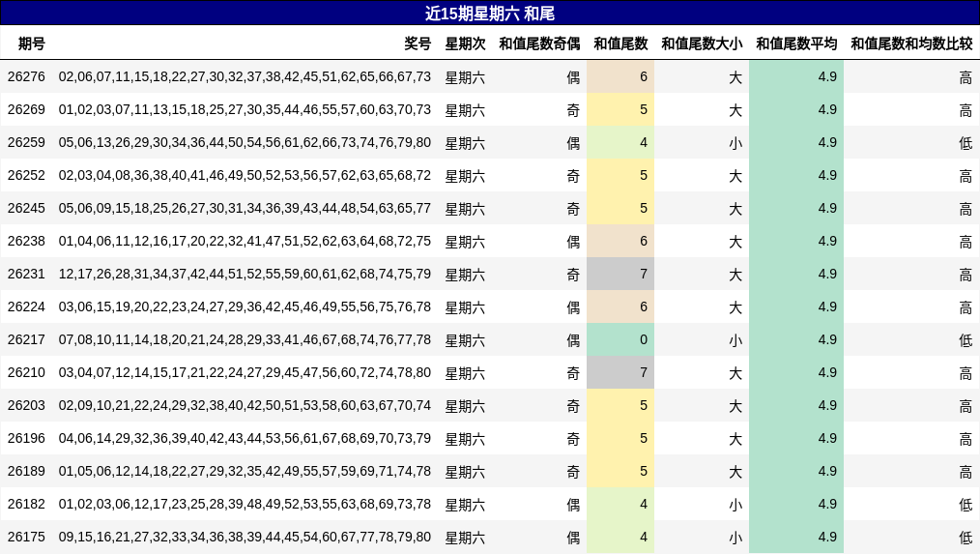Click the 低 comparison cell in row 26259
The height and width of the screenshot is (554, 980).
(x=966, y=143)
